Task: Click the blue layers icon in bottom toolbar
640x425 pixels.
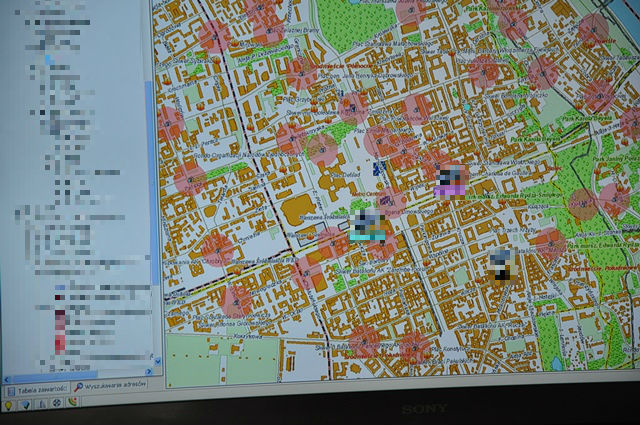Action: coord(24,404)
